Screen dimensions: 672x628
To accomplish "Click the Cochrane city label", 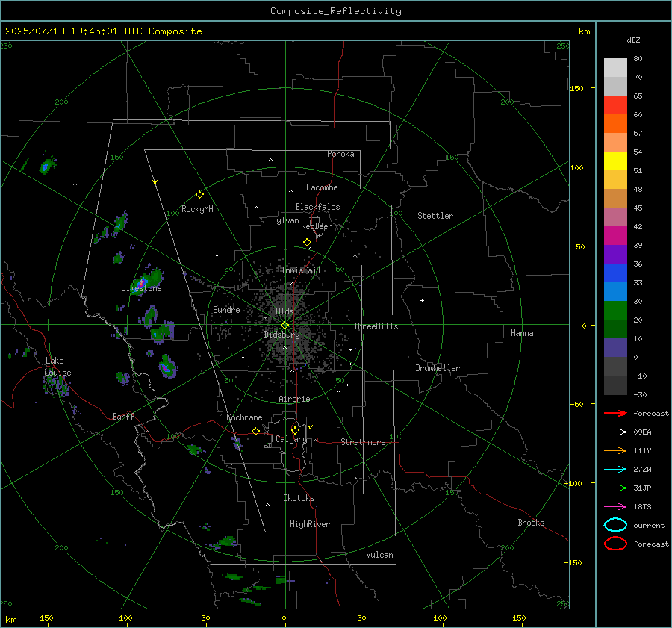I will coord(244,417).
